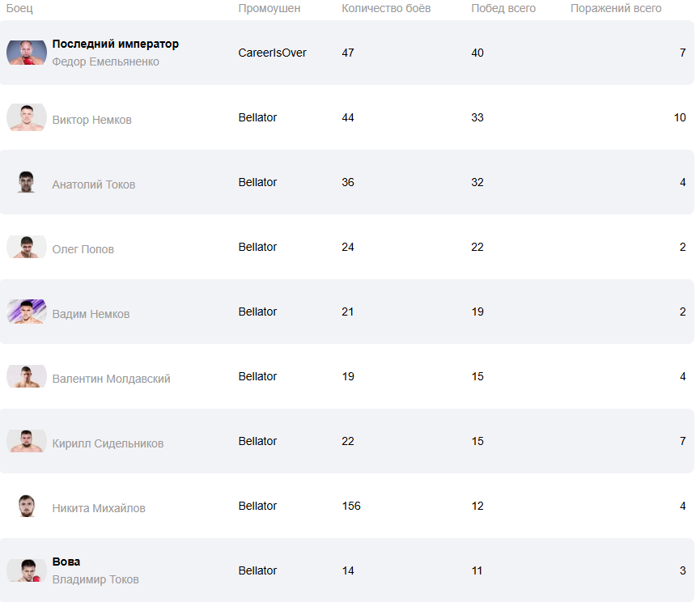Sort by Побед всего column header
The image size is (700, 602).
tap(503, 8)
